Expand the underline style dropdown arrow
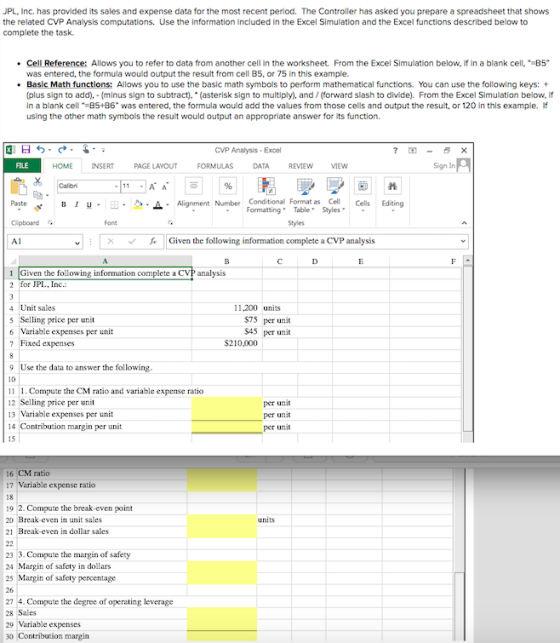The height and width of the screenshot is (643, 560). coord(98,205)
